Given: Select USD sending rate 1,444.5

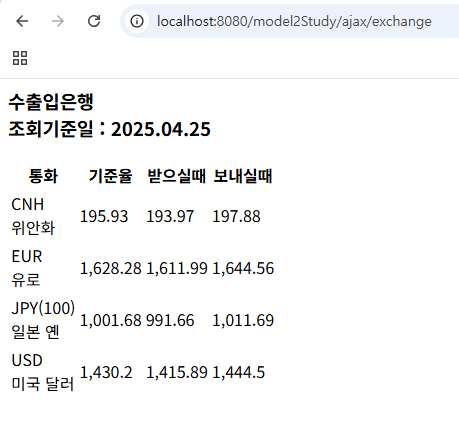Looking at the screenshot, I should [x=239, y=373].
